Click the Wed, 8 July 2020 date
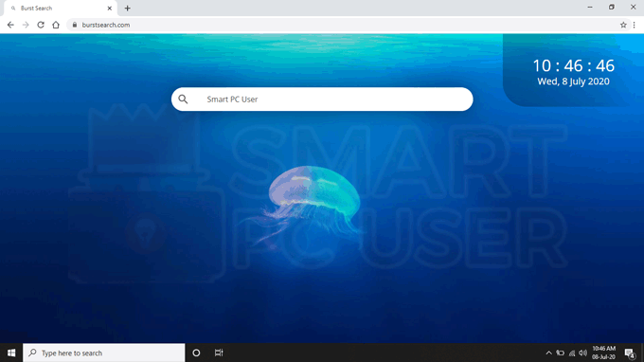Viewport: 644px width, 362px height. [x=573, y=81]
